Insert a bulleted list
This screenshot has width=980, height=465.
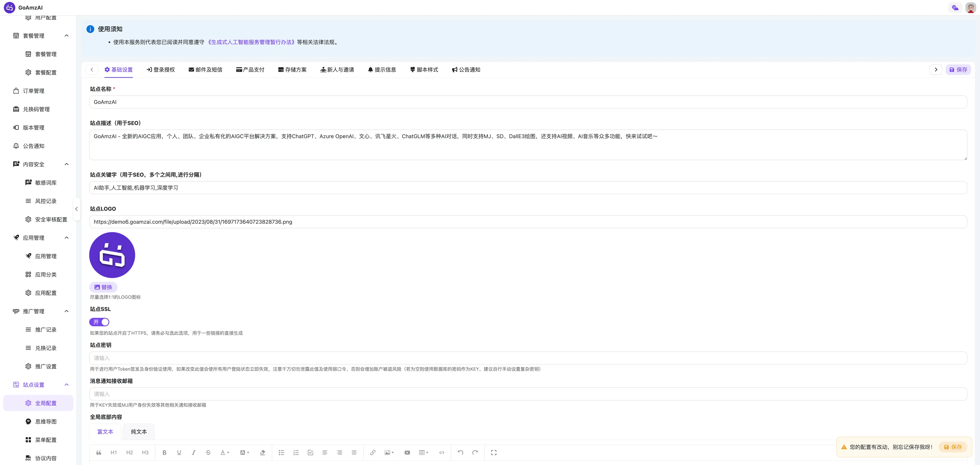(x=281, y=452)
